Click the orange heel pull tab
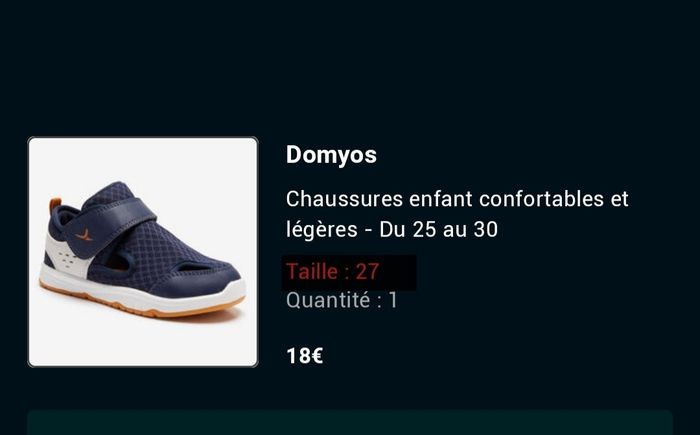 coord(54,204)
